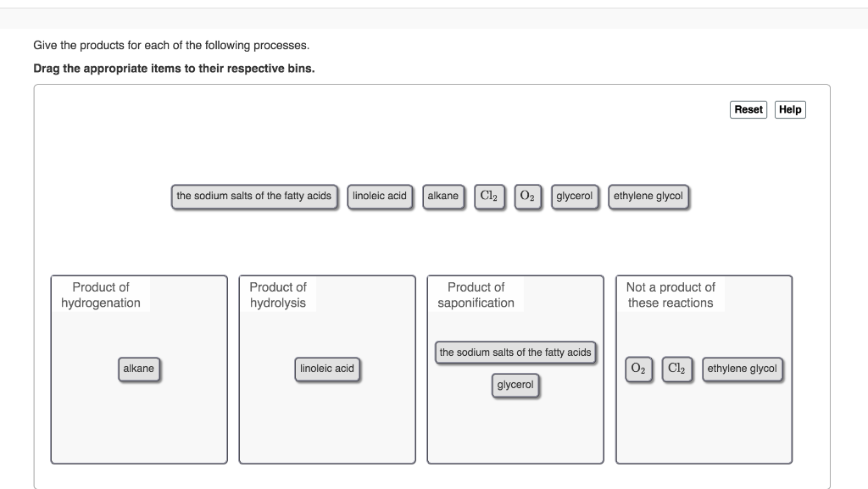868x489 pixels.
Task: Click 'alkane' in the hydrogenation bin
Action: pyautogui.click(x=139, y=369)
